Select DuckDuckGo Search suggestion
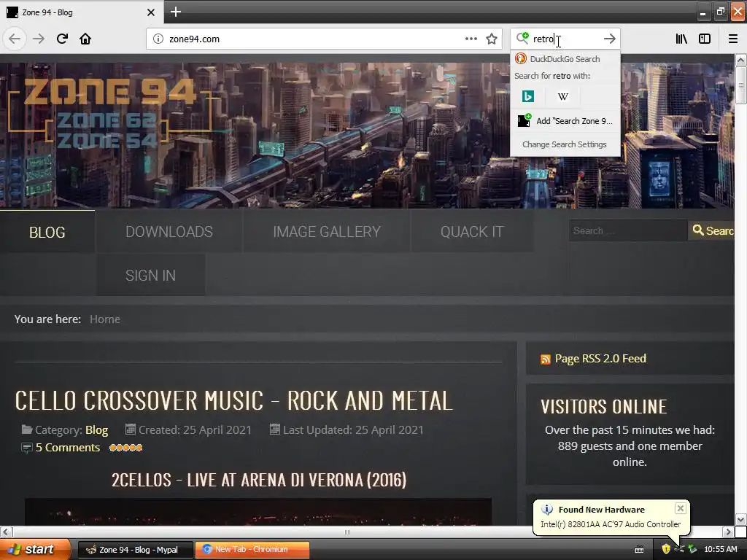The image size is (747, 560). 565,59
